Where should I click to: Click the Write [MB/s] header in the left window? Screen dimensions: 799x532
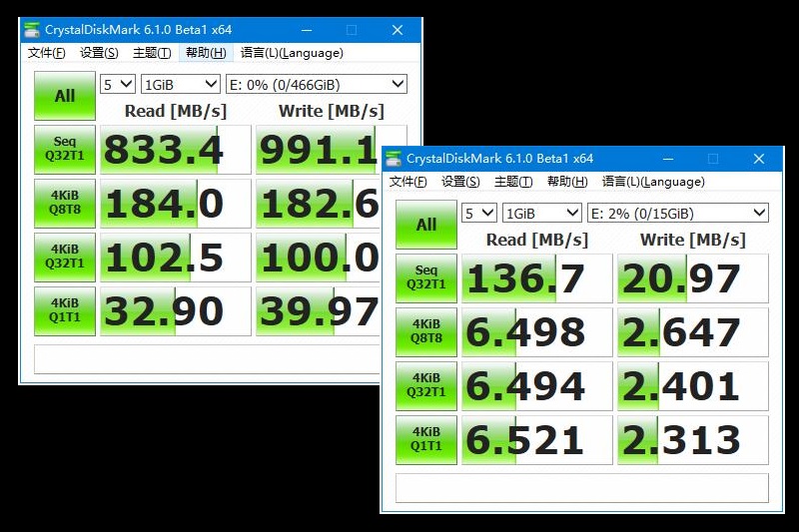pyautogui.click(x=332, y=111)
